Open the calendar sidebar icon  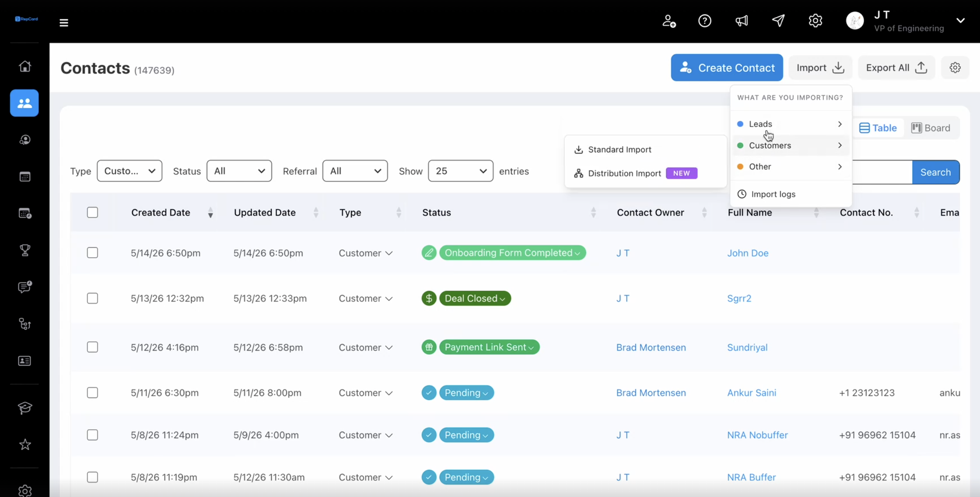coord(25,177)
